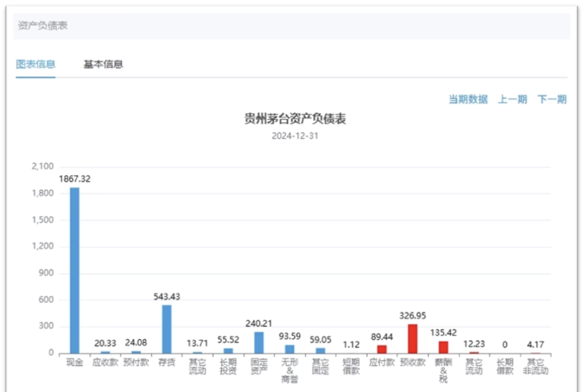Click the 其它固定 bar at 59.05
This screenshot has width=586, height=392.
click(320, 351)
